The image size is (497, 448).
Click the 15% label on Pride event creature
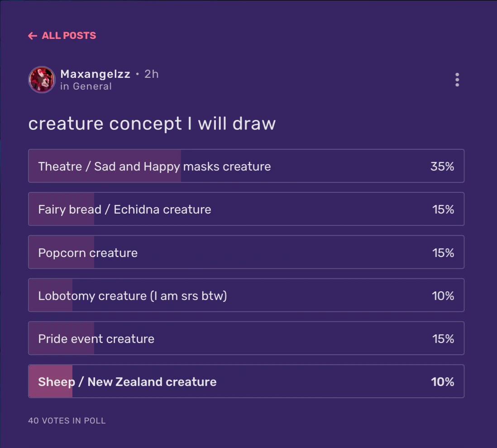pos(442,338)
